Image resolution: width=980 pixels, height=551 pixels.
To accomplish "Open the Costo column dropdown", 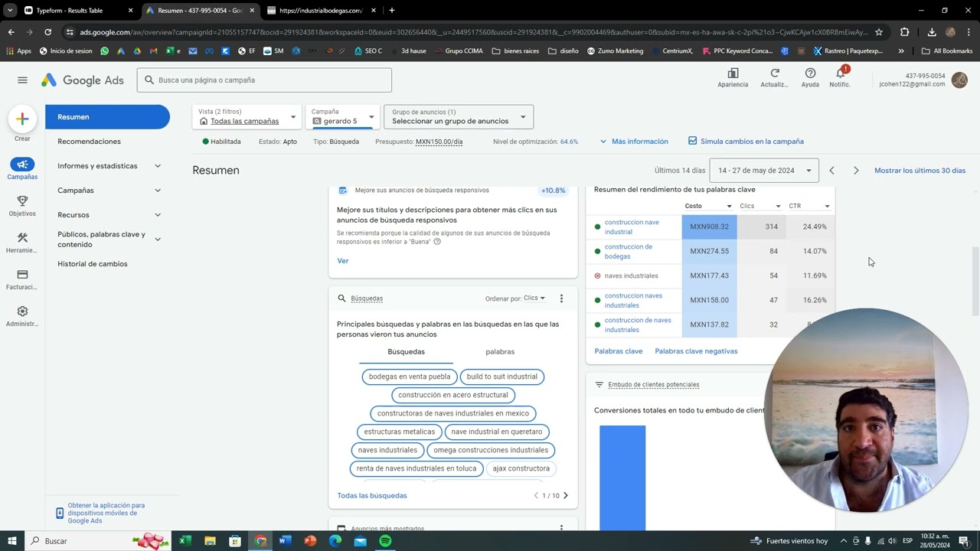I will (729, 207).
